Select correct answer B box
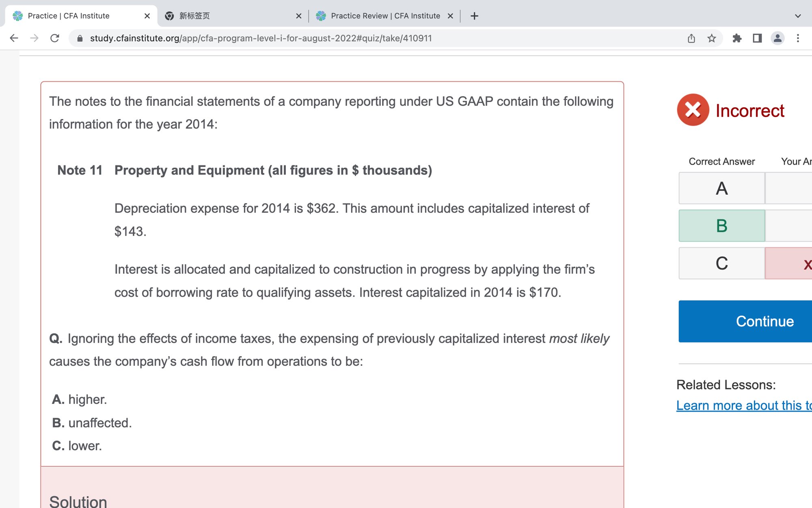 point(721,226)
